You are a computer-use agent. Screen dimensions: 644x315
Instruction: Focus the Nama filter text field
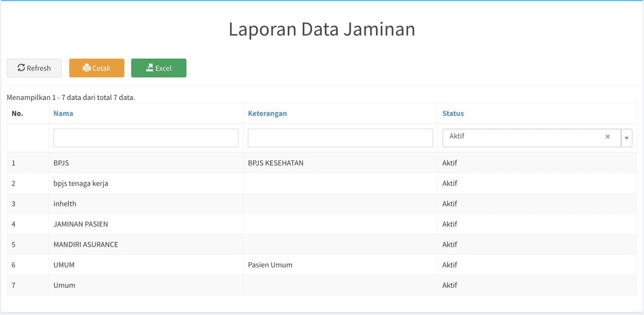146,138
